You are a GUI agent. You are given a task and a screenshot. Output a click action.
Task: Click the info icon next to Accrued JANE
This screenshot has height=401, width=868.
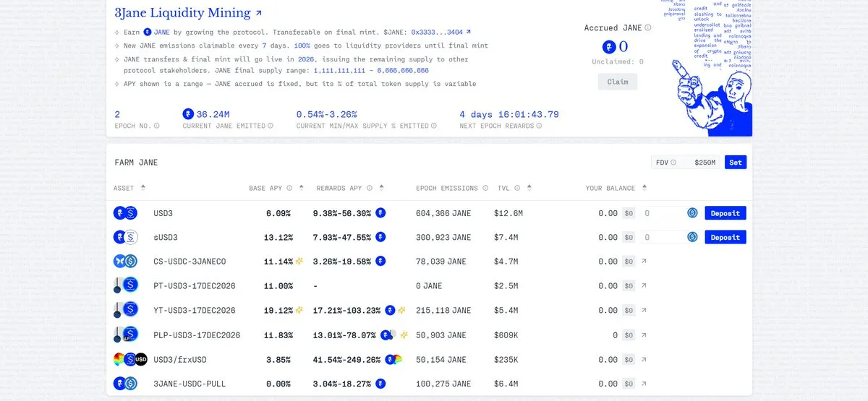(648, 28)
